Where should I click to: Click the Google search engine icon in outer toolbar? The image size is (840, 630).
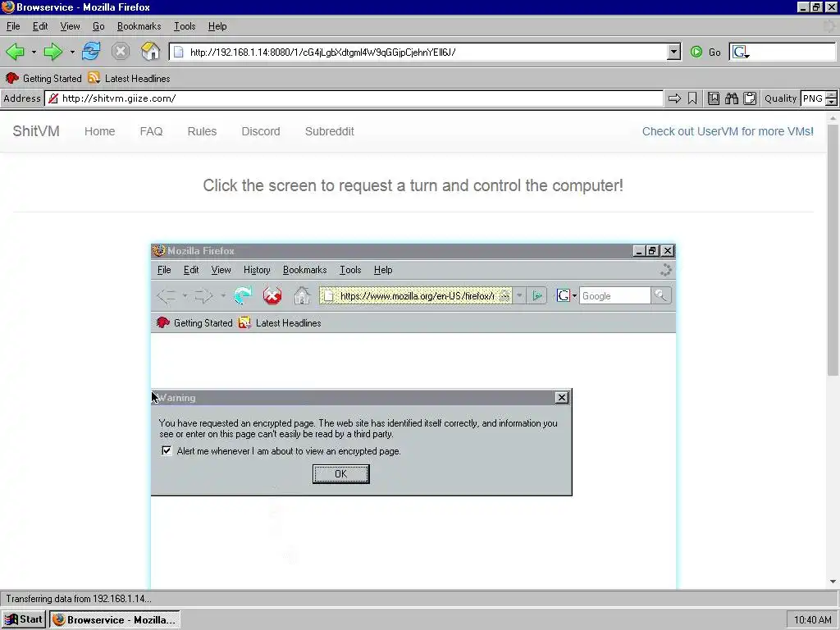click(x=741, y=52)
